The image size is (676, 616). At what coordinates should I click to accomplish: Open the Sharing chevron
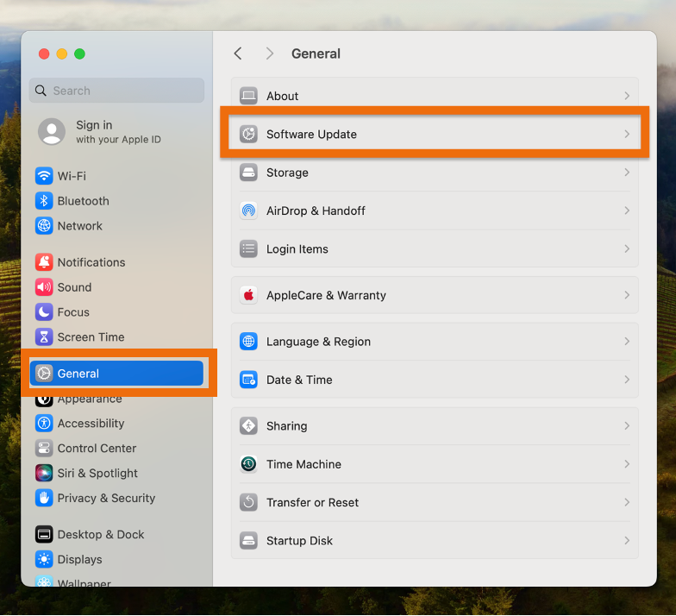[x=627, y=426]
